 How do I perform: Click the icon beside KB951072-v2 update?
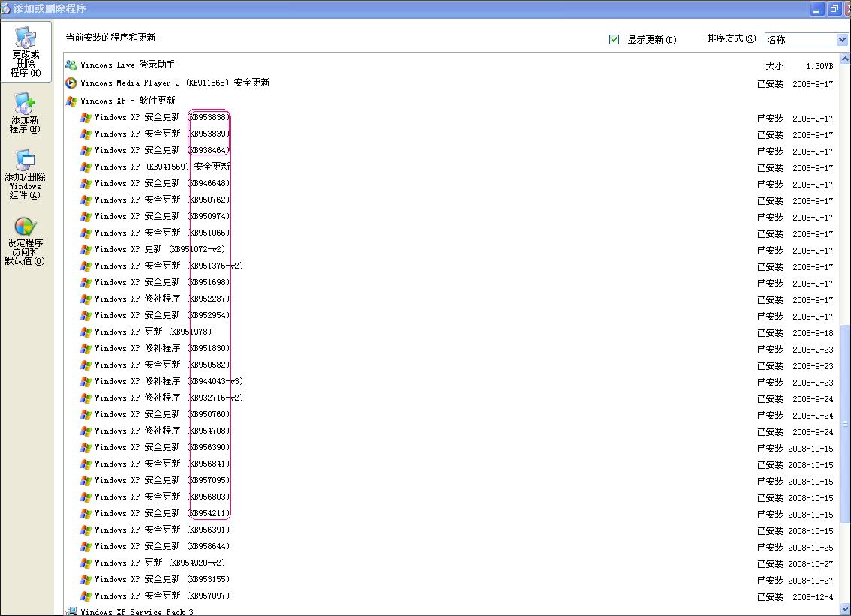click(86, 250)
